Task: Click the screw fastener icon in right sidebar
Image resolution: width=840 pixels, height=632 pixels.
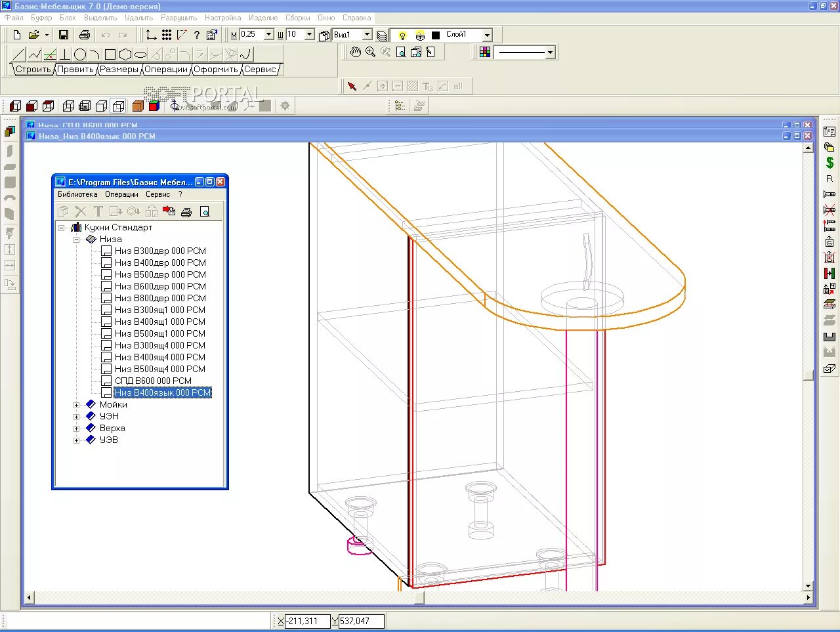Action: coord(829,194)
